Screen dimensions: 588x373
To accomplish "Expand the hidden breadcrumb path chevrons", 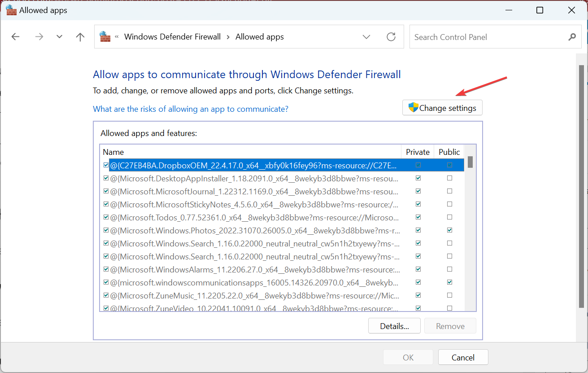I will coord(117,37).
